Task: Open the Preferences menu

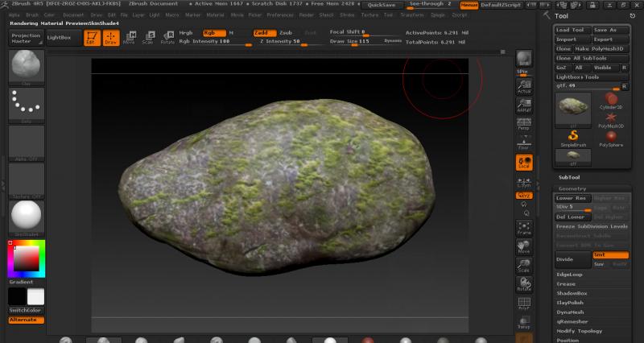Action: pyautogui.click(x=280, y=14)
